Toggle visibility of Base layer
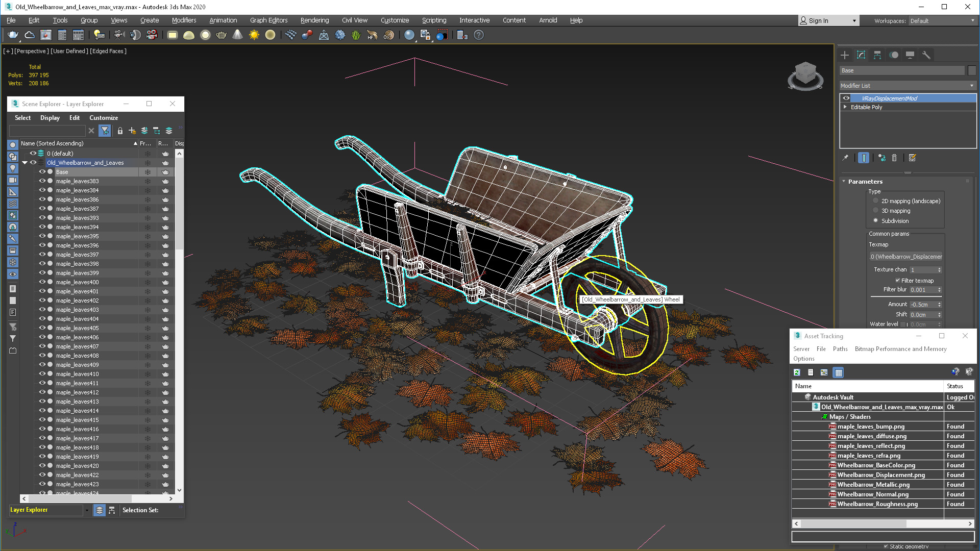980x551 pixels. (42, 171)
